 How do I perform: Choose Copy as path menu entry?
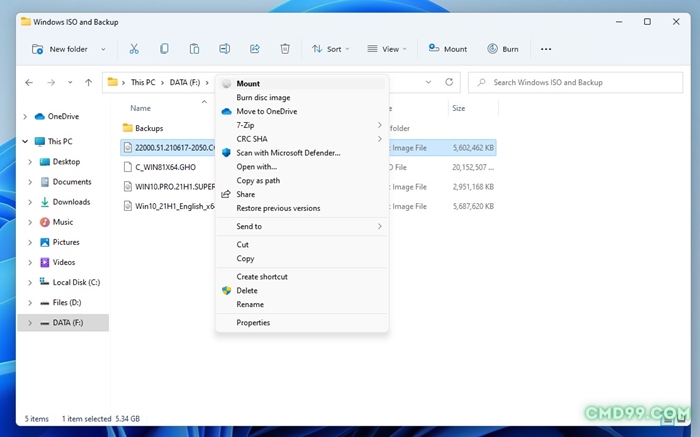click(x=302, y=180)
